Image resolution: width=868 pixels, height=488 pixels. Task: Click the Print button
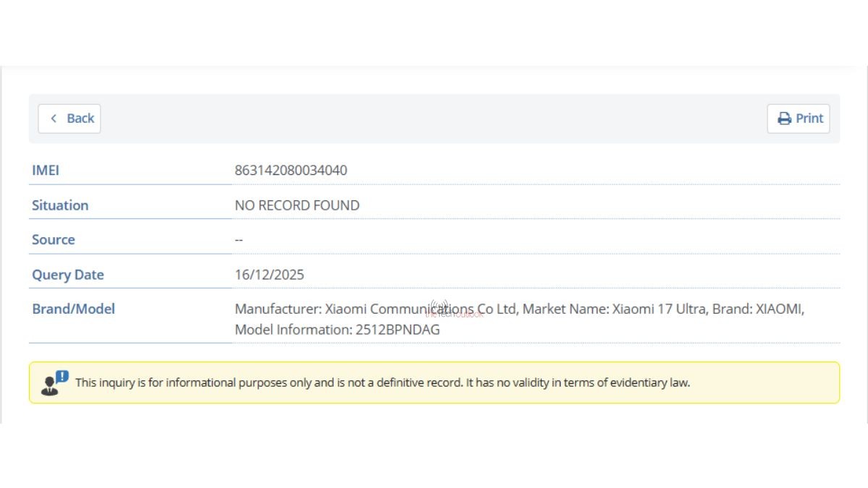(x=799, y=118)
